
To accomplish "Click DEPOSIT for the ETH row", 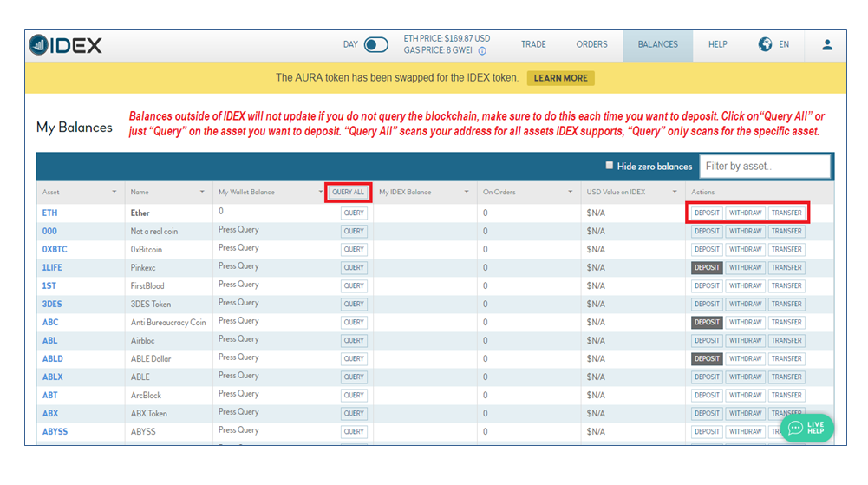I will pyautogui.click(x=707, y=213).
